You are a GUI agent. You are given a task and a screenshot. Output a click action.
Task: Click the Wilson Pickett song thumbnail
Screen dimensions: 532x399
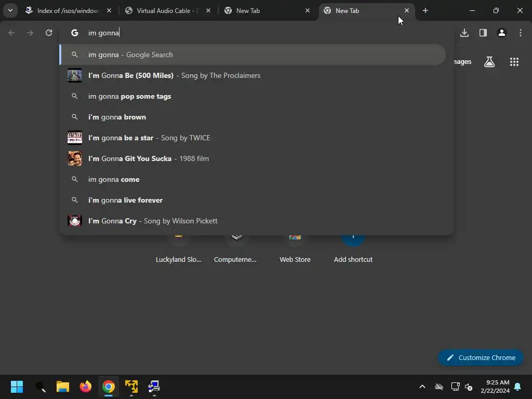point(75,221)
